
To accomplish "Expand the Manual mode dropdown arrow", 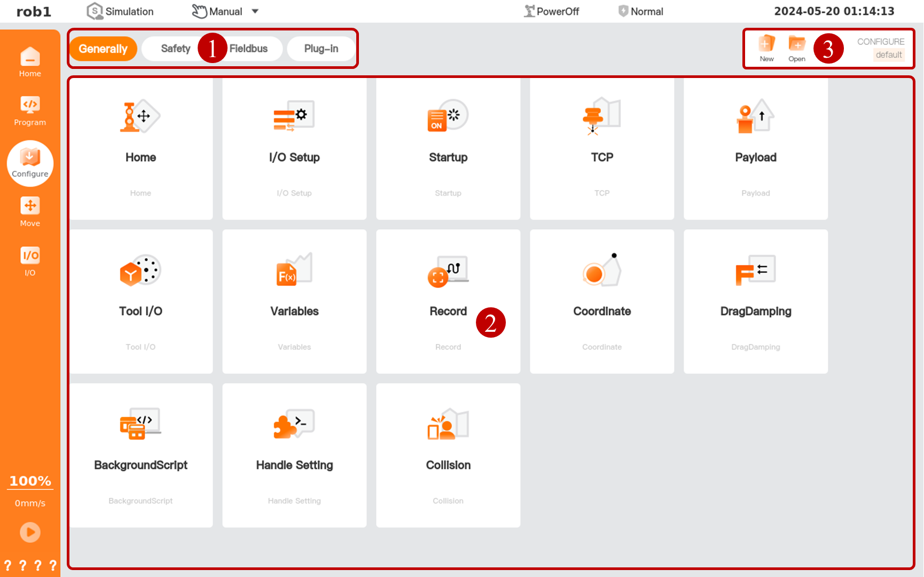I will 255,12.
